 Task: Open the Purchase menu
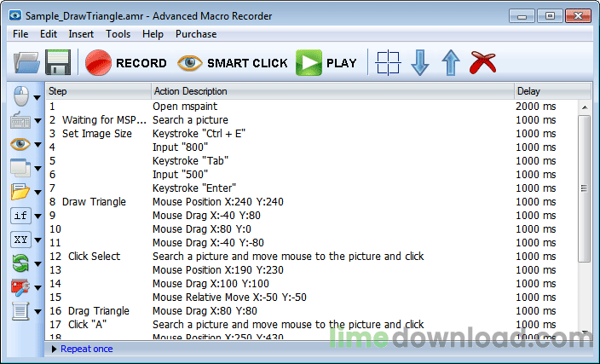[x=196, y=34]
